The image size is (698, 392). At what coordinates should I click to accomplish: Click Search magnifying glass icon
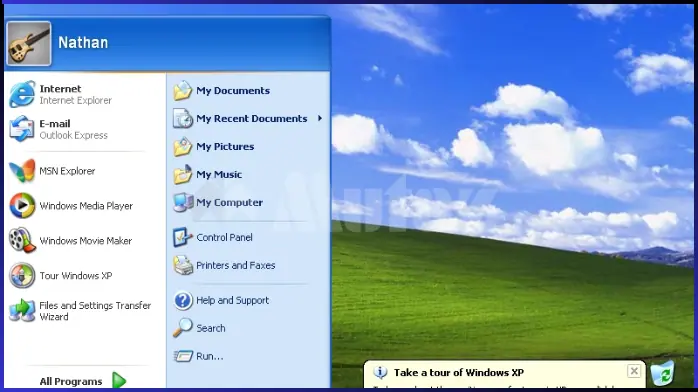pyautogui.click(x=183, y=328)
